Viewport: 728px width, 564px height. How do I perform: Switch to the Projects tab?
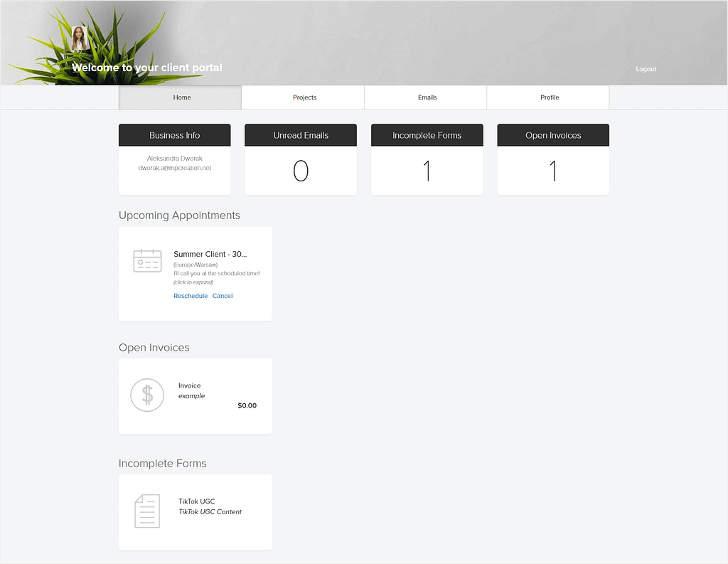(303, 97)
